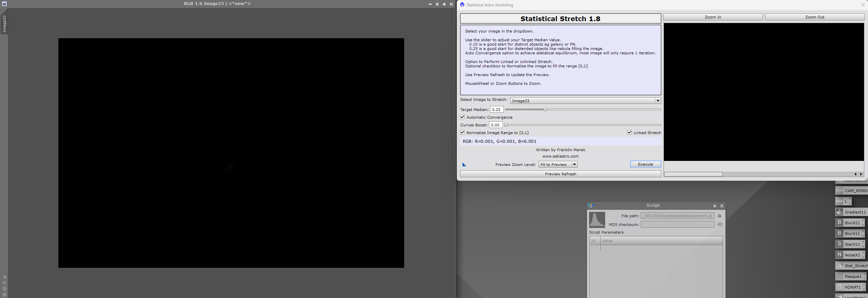This screenshot has height=298, width=868.
Task: Click the image window icon beside the RGB title
Action: pyautogui.click(x=4, y=4)
